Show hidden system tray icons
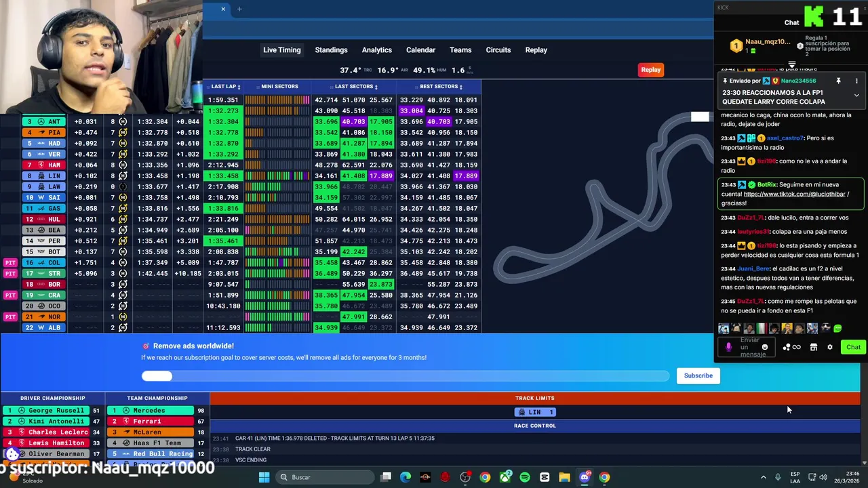The width and height of the screenshot is (868, 488). pos(764,477)
